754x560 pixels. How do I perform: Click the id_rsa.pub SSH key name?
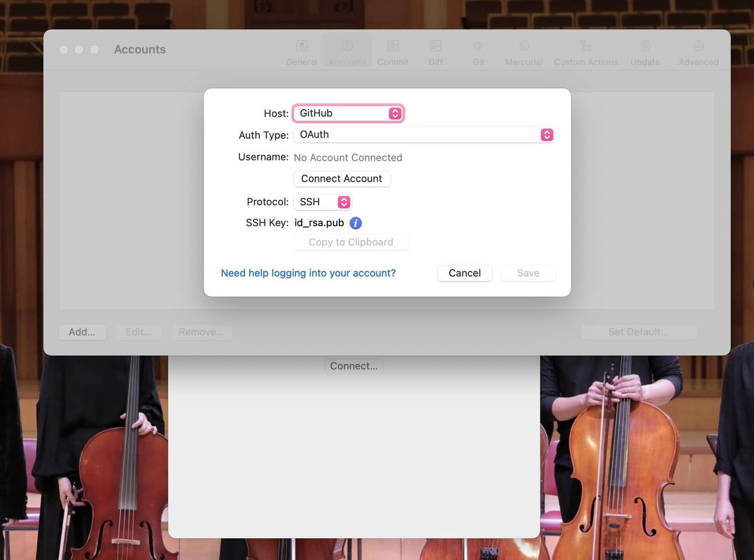pyautogui.click(x=319, y=223)
